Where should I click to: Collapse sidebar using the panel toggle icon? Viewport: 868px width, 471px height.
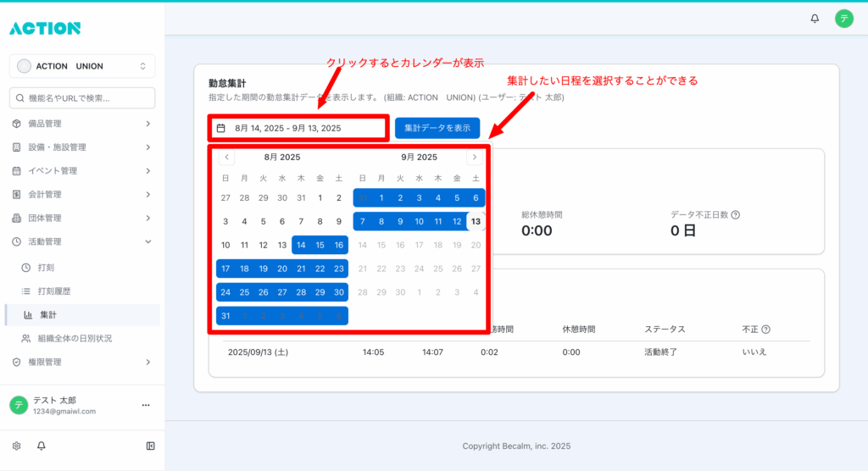(150, 446)
